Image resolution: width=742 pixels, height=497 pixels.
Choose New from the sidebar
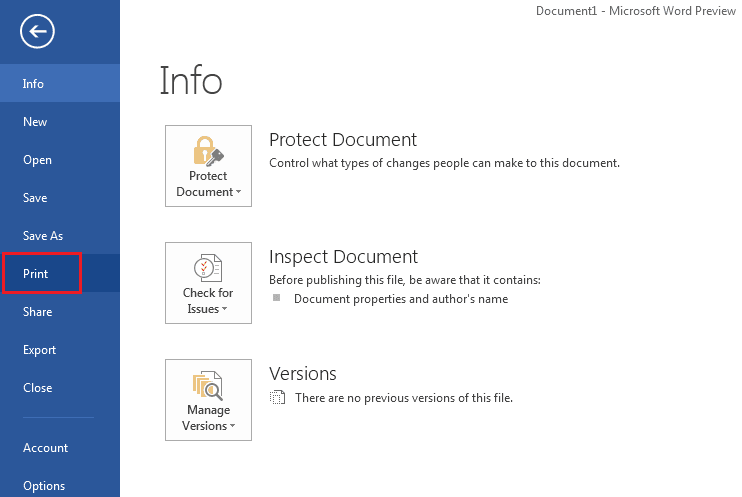[60, 122]
